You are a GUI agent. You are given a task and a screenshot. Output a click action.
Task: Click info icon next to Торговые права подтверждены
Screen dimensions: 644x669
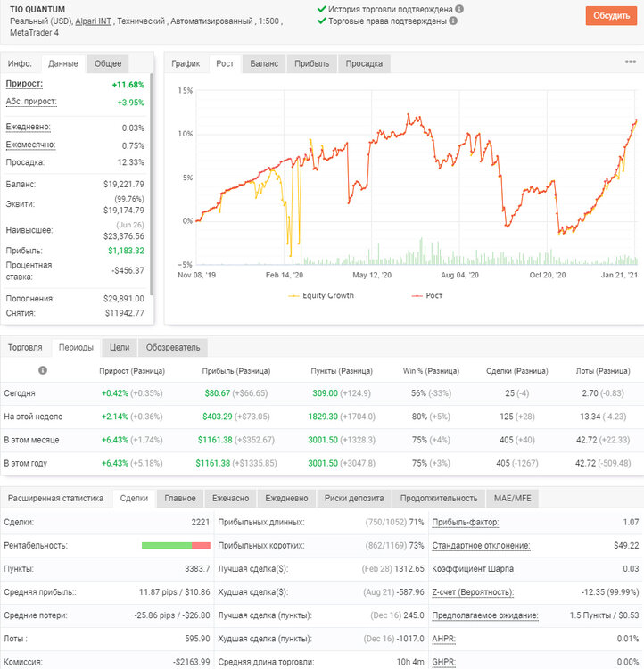pos(453,21)
